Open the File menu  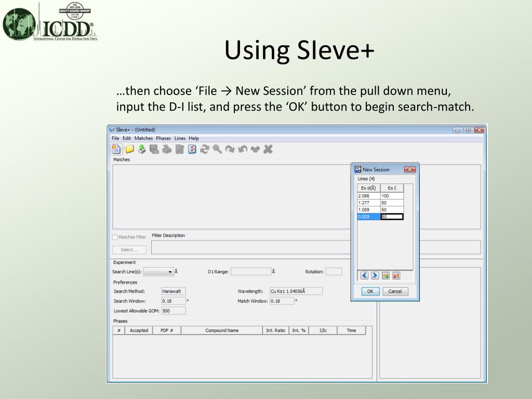click(115, 138)
